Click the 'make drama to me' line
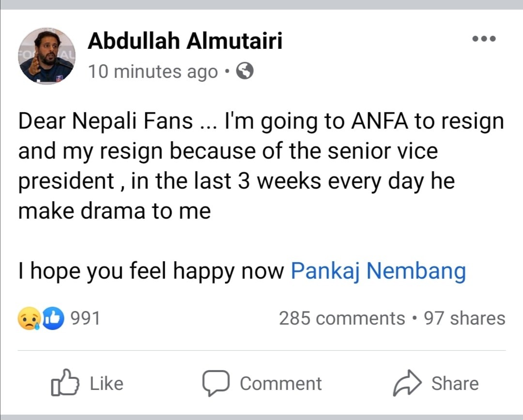The height and width of the screenshot is (420, 523). pyautogui.click(x=114, y=211)
